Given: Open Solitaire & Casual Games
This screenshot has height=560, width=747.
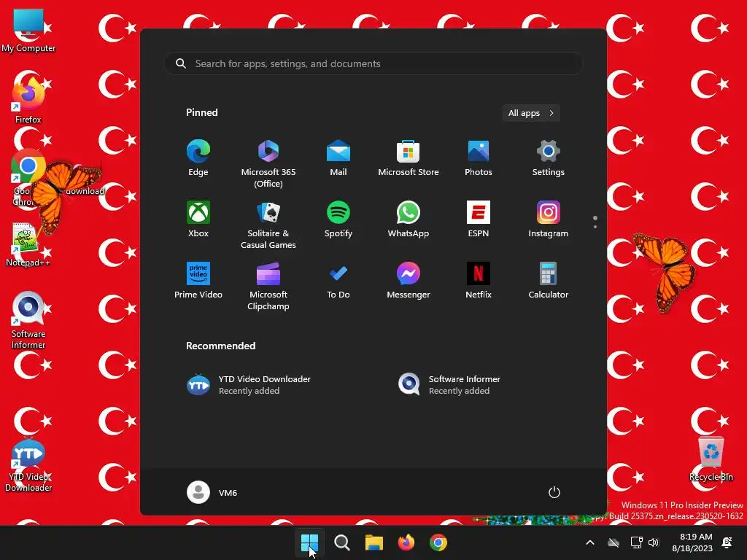Looking at the screenshot, I should tap(268, 225).
